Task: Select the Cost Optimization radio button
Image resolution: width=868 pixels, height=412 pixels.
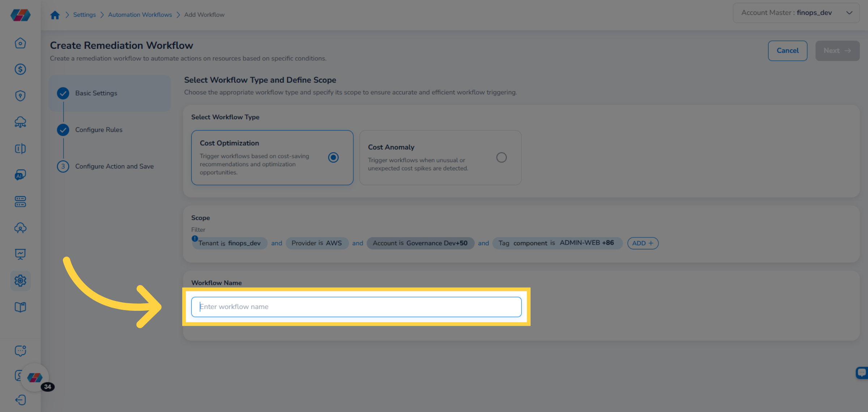Action: 333,158
